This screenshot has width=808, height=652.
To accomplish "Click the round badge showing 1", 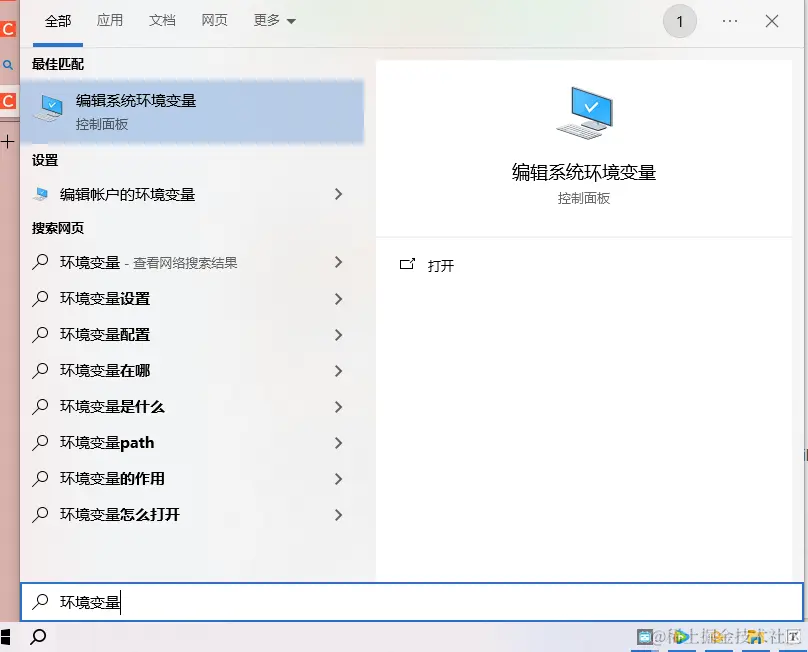I will tap(680, 21).
